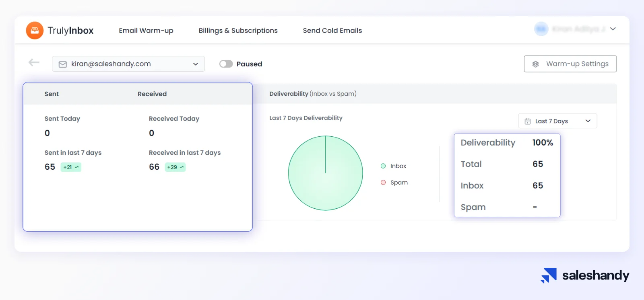This screenshot has width=644, height=300.
Task: Click the red Spam legend circle
Action: 383,183
